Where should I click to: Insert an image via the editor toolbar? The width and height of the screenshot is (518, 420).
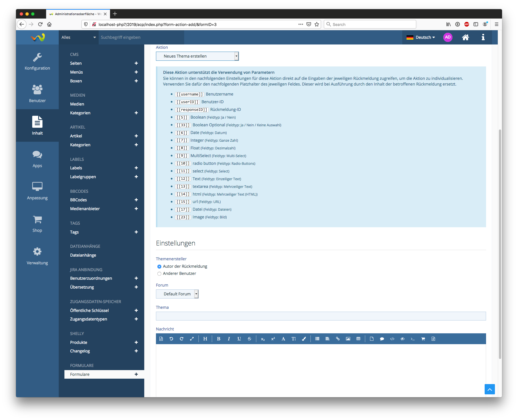348,339
